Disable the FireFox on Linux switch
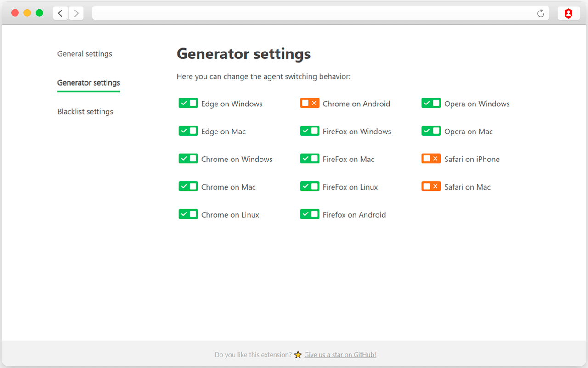The height and width of the screenshot is (368, 588). pyautogui.click(x=310, y=186)
